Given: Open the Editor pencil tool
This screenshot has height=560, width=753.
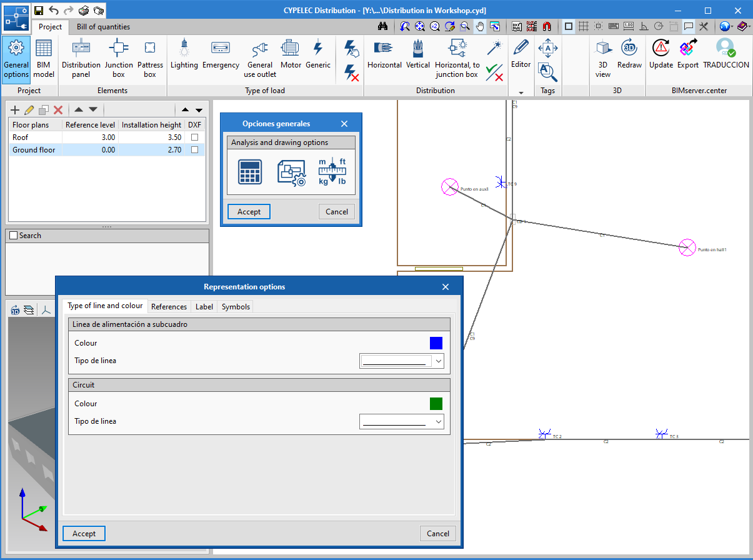Looking at the screenshot, I should coord(521,54).
